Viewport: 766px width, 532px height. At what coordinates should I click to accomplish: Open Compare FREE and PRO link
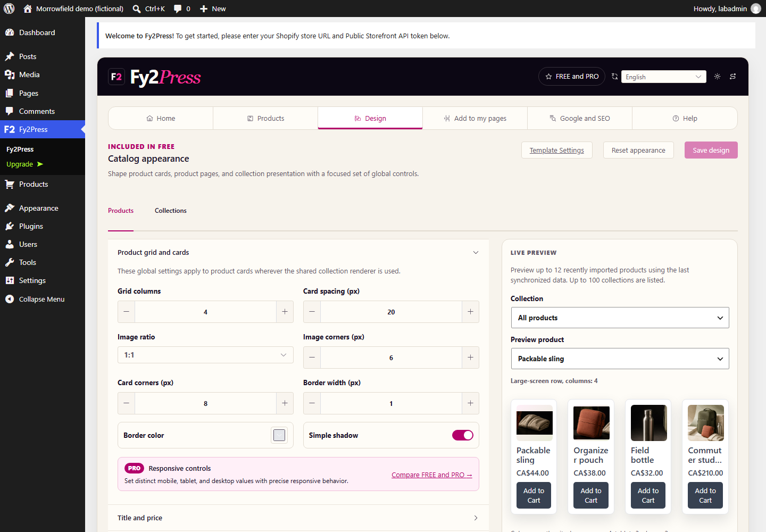pos(432,475)
